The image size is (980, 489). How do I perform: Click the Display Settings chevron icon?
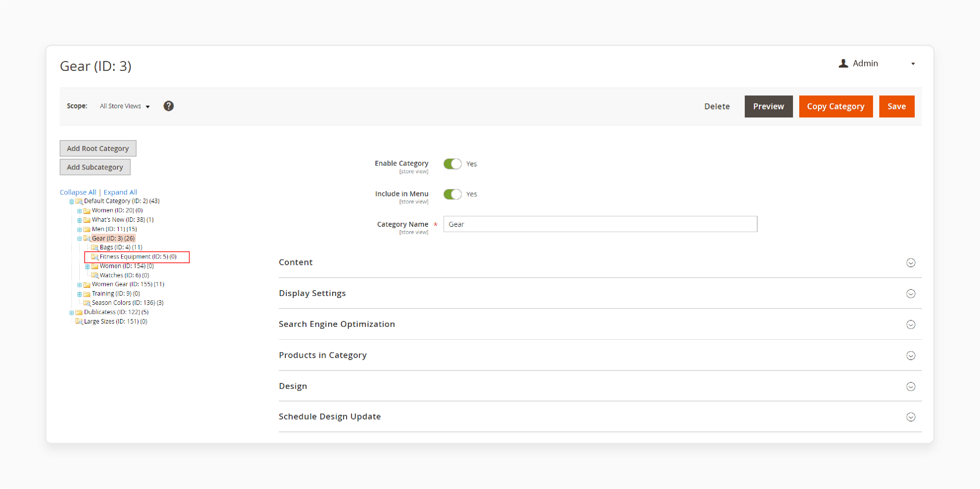click(x=910, y=293)
